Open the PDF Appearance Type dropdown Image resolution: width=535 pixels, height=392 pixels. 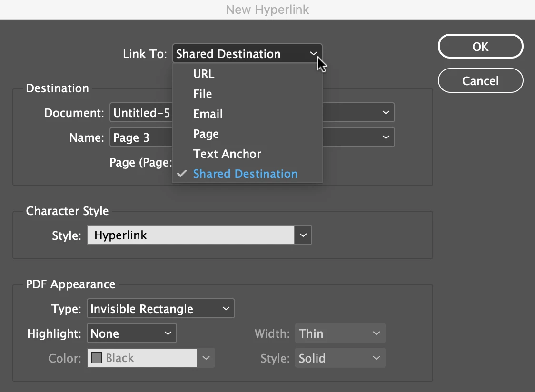point(161,308)
